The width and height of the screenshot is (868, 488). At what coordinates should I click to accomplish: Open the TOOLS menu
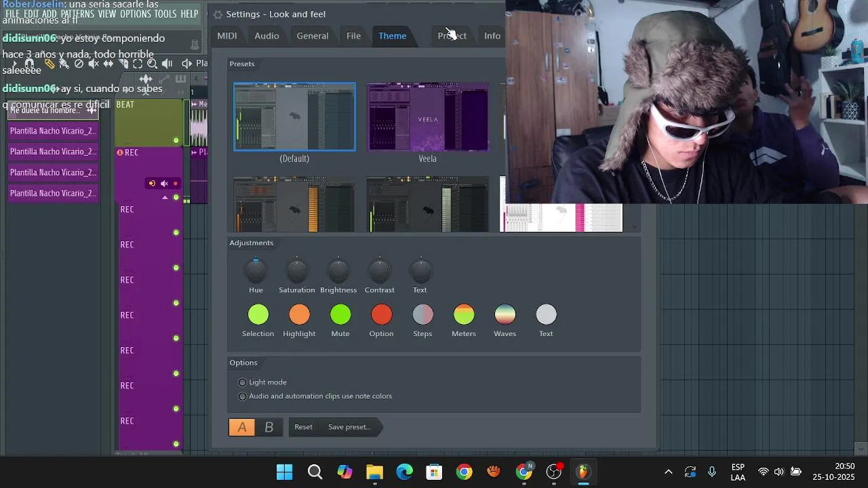click(x=165, y=14)
